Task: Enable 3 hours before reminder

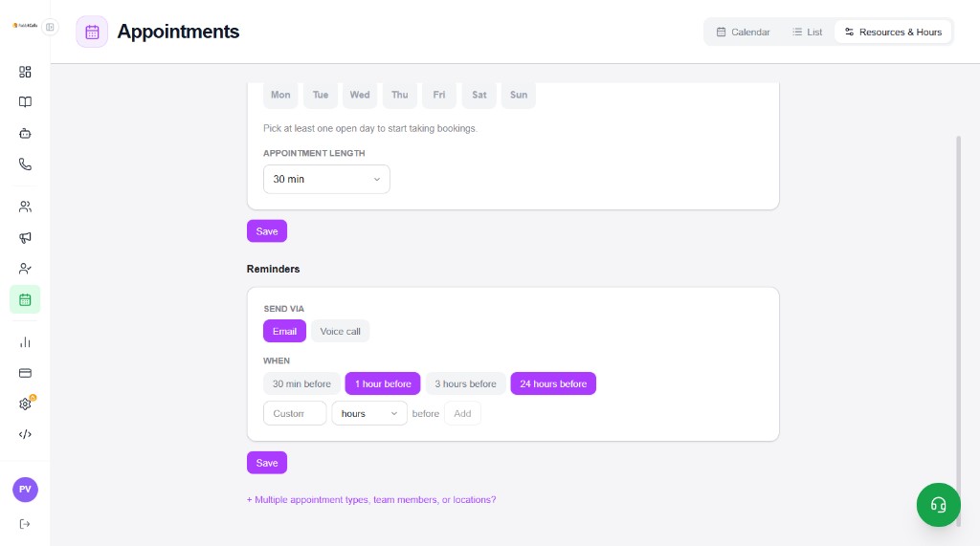Action: tap(466, 383)
